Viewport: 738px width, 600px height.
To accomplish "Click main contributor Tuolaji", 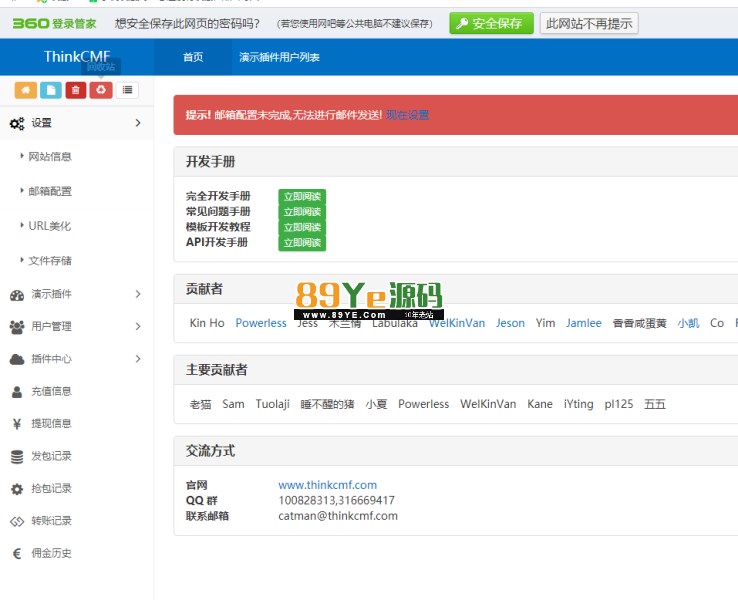I will [x=273, y=404].
